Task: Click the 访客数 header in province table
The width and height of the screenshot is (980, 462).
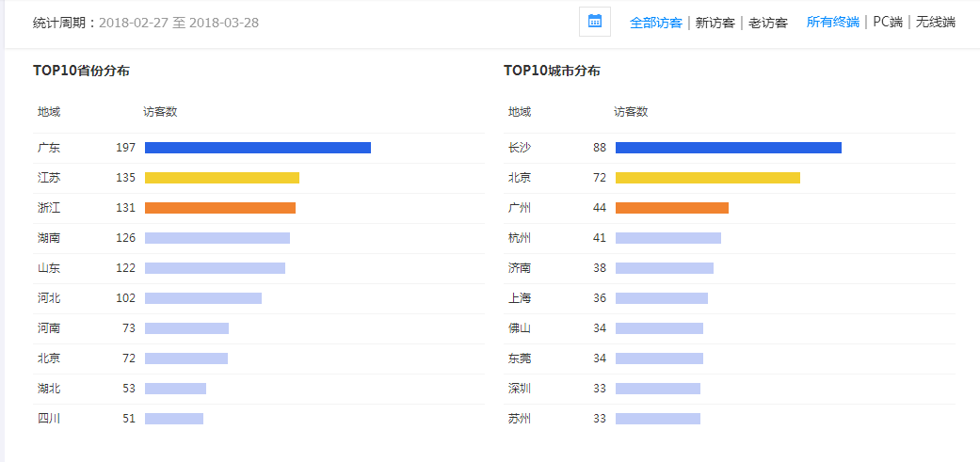Action: (160, 112)
